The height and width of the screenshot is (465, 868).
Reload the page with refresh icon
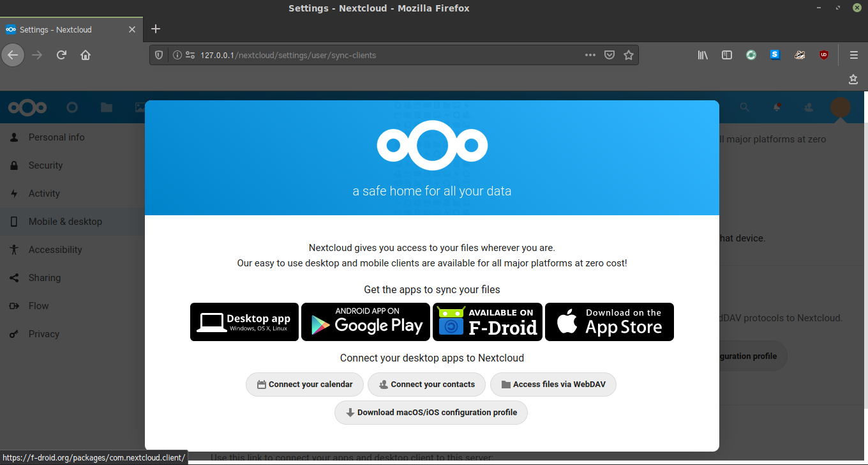61,55
